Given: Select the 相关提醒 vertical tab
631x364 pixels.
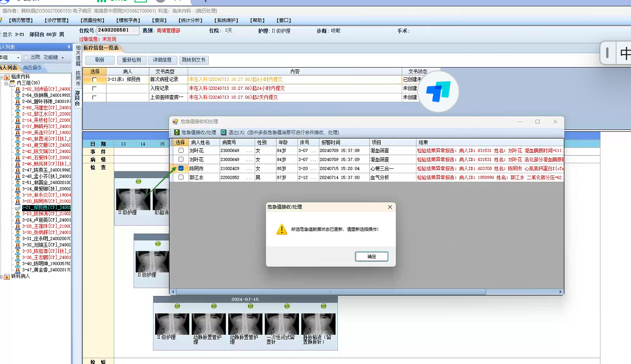Looking at the screenshot, I should coord(78,56).
